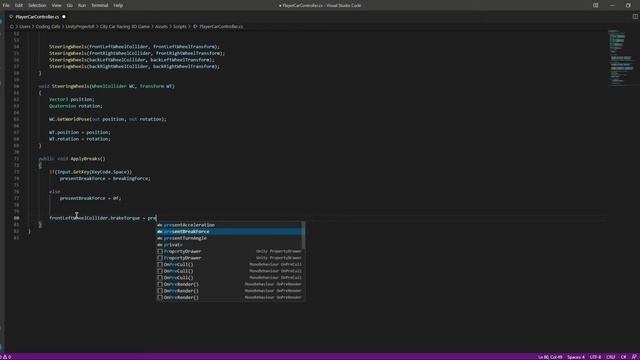Click Ln 80, Col 49 status entry

coord(550,357)
